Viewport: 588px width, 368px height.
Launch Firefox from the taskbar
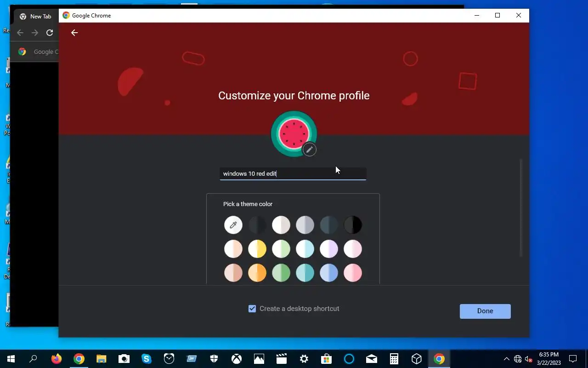click(x=57, y=359)
